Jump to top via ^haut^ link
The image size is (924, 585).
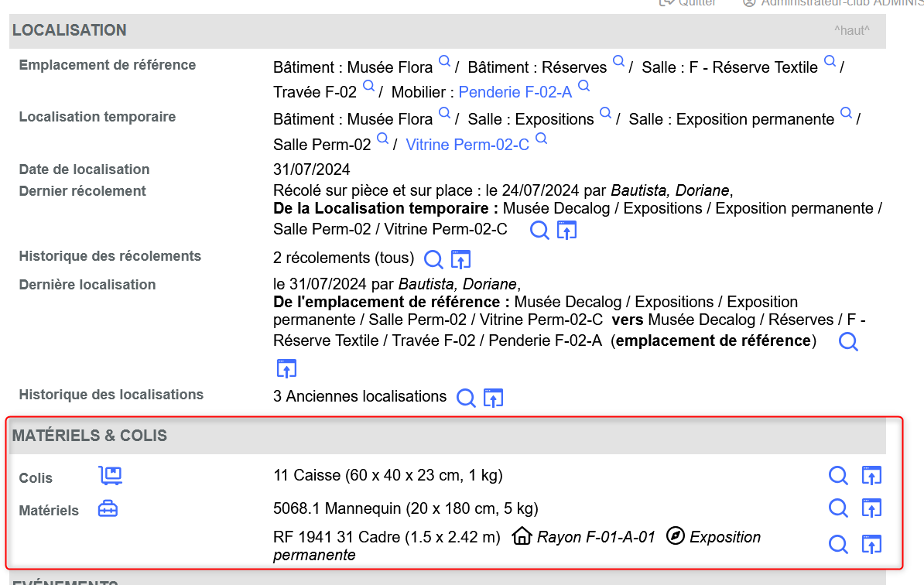pos(851,31)
